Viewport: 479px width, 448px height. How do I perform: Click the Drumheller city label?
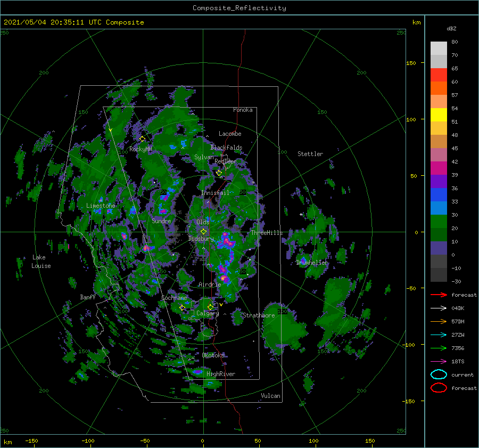click(312, 263)
